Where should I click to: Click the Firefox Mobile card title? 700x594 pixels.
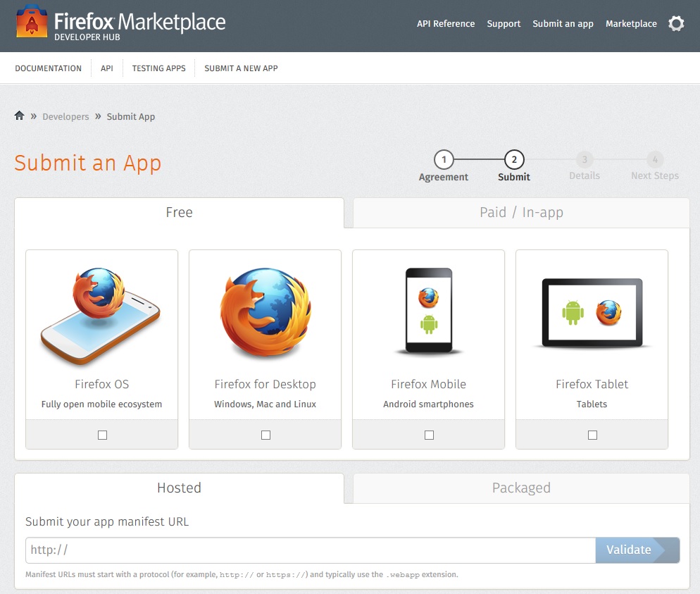point(429,384)
